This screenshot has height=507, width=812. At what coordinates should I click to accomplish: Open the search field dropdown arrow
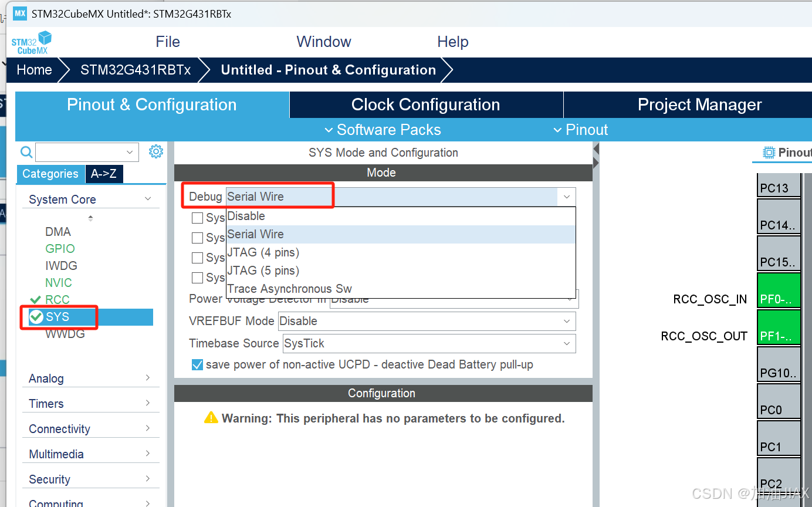[x=130, y=153]
